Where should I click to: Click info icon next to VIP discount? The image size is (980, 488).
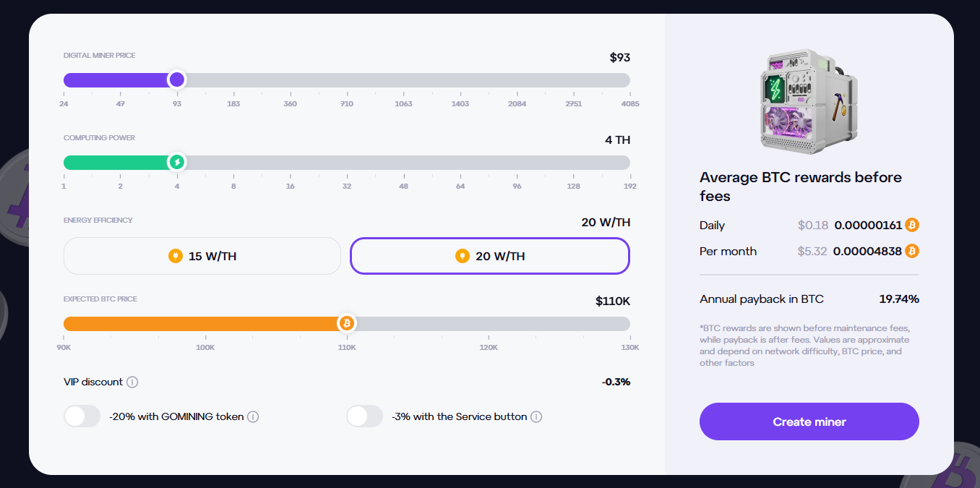click(x=132, y=382)
